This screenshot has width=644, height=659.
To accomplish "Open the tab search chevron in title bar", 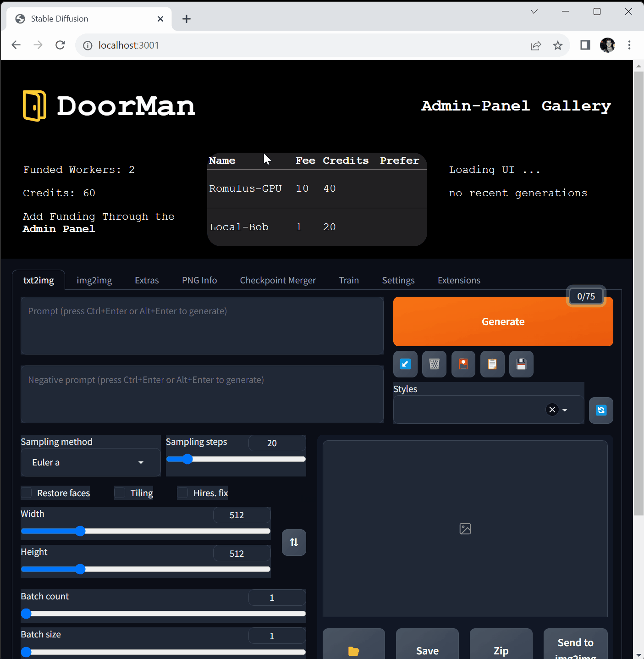I will pyautogui.click(x=534, y=11).
